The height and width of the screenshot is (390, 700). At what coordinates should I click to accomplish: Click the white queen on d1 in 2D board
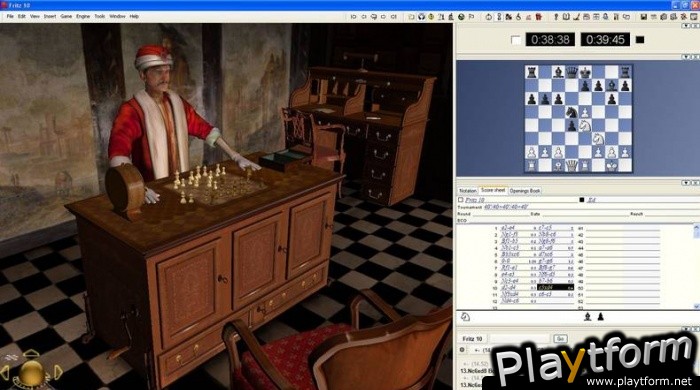tap(571, 166)
